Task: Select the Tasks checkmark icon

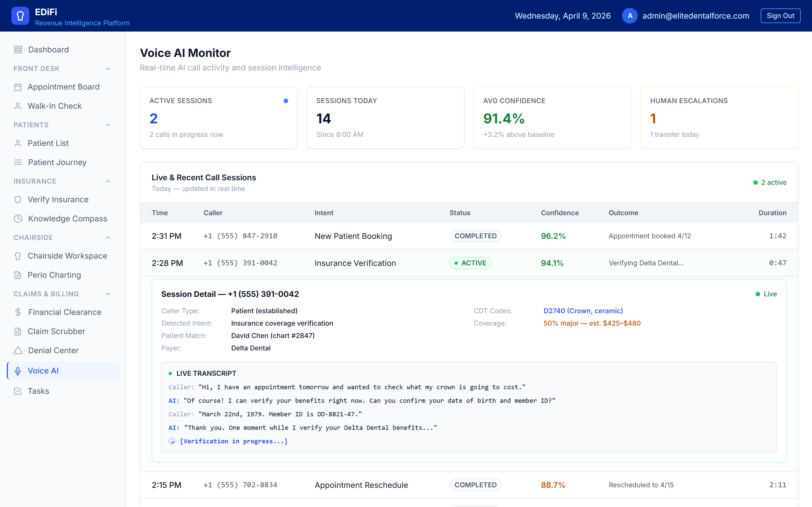Action: tap(17, 391)
